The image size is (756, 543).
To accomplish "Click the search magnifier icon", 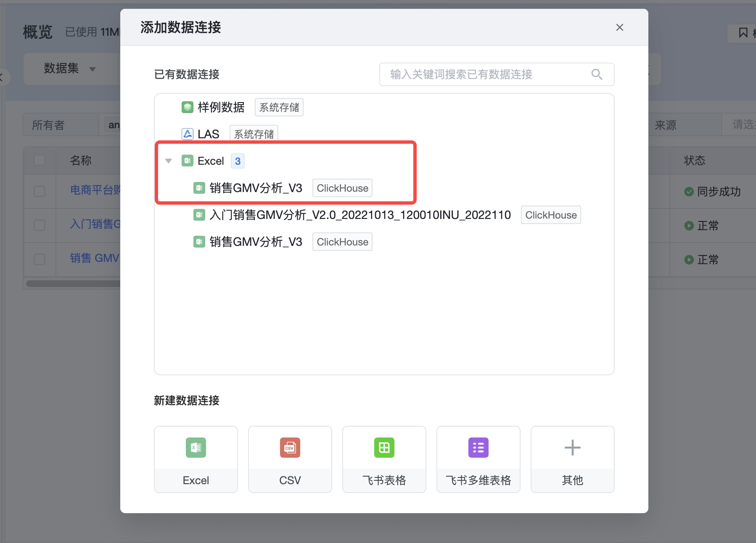I will coord(597,74).
